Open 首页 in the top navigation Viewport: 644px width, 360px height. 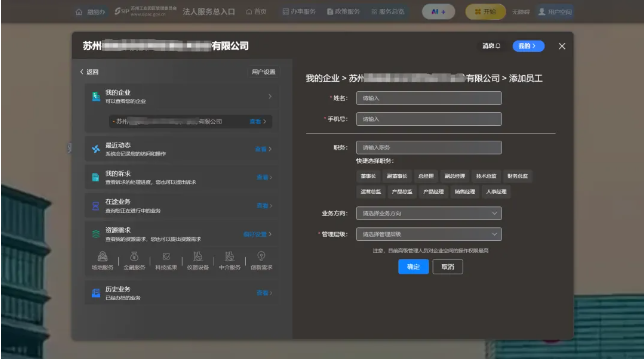tap(256, 11)
